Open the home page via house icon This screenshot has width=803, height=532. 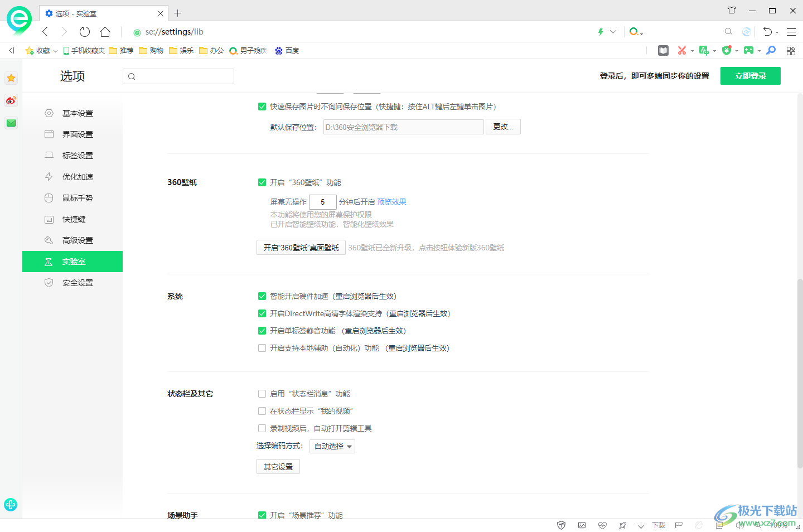(105, 32)
